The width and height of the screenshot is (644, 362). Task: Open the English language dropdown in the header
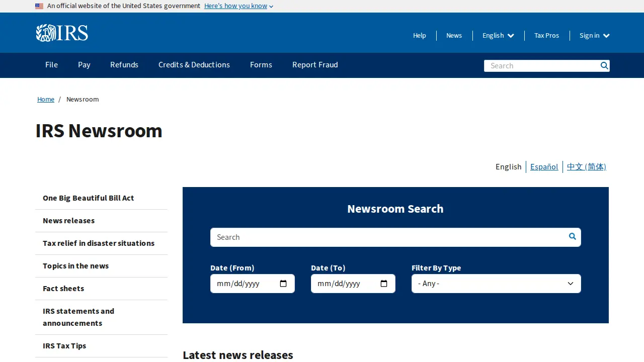click(498, 35)
